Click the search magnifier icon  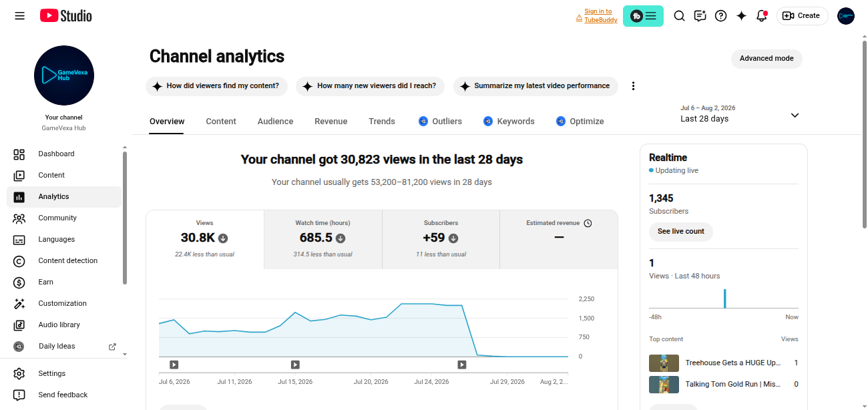(x=679, y=16)
